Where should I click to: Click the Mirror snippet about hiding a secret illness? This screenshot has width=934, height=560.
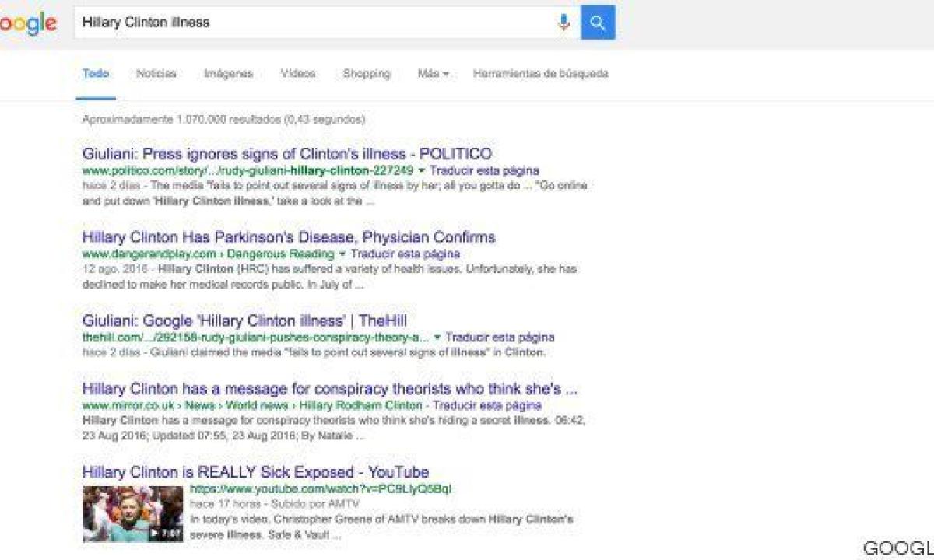[334, 428]
